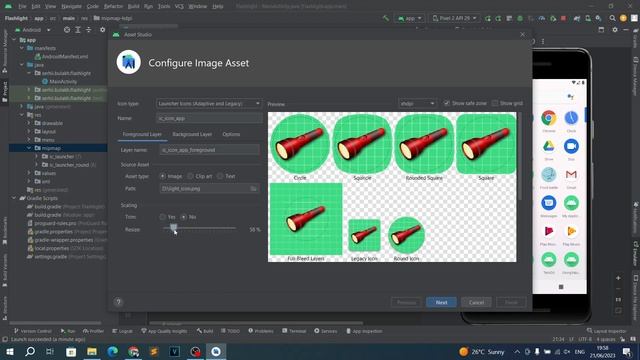Screen dimensions: 640x360
Task: Open the Gmail app on the emulator
Action: (571, 175)
